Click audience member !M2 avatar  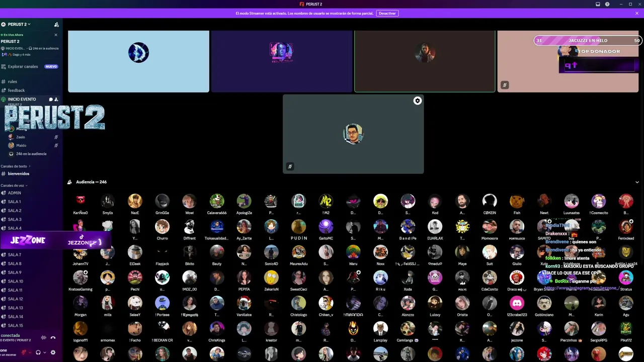tap(326, 201)
